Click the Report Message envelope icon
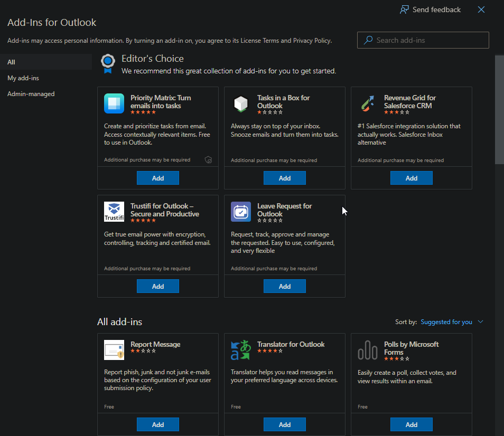The height and width of the screenshot is (436, 504). pyautogui.click(x=114, y=350)
